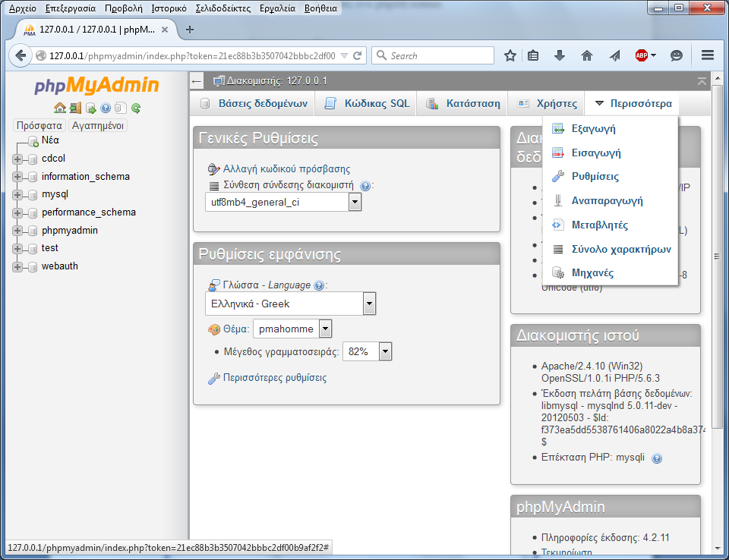Open phpMyAdmin documentation help icon in sidebar
729x560 pixels.
(x=106, y=109)
